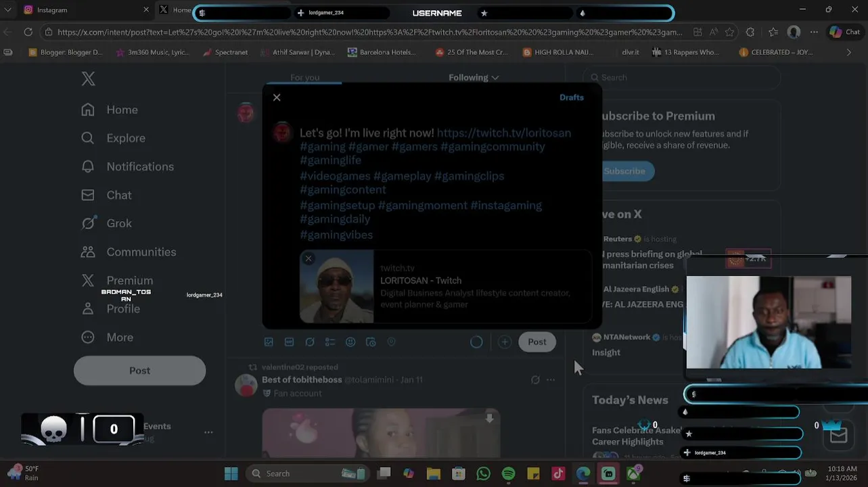
Task: Click the Post button in composer dialog
Action: (537, 342)
